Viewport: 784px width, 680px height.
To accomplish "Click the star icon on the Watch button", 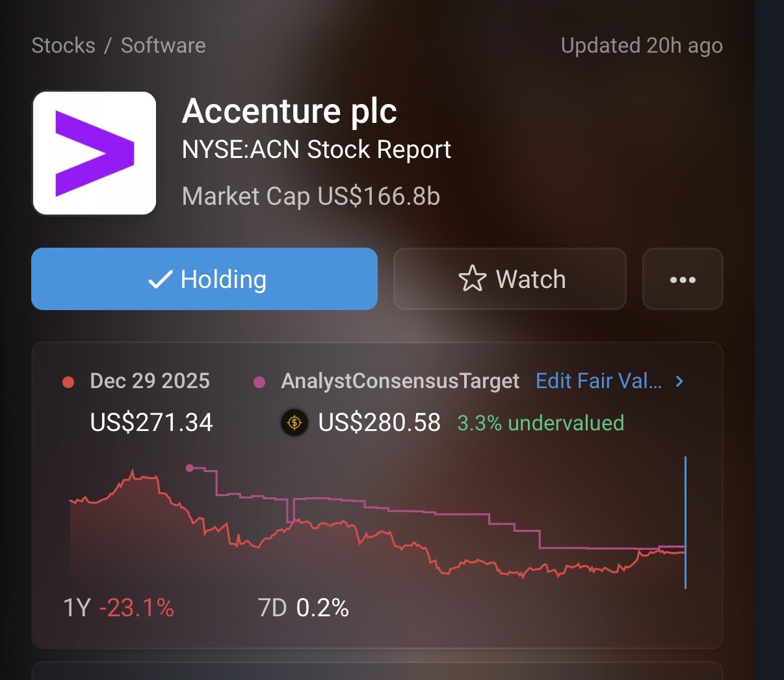I will 472,279.
